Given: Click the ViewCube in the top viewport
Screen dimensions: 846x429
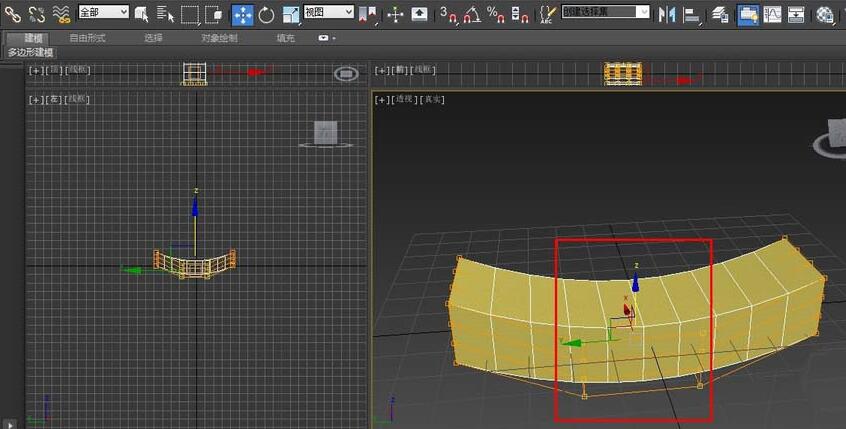Looking at the screenshot, I should click(346, 74).
